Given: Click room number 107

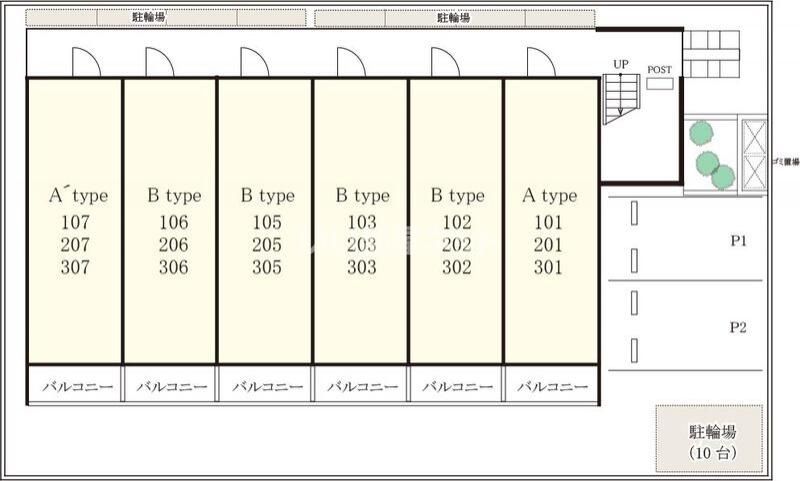Looking at the screenshot, I should coord(75,222).
